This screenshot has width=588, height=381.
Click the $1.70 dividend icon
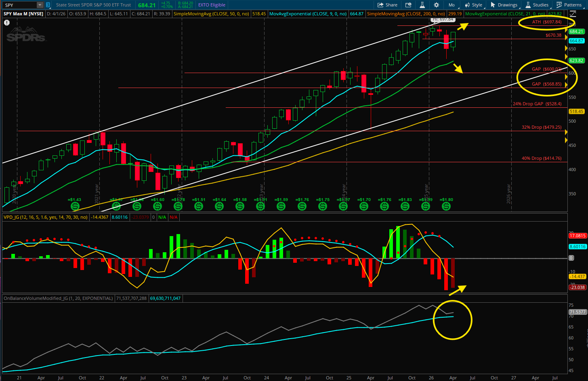(364, 206)
